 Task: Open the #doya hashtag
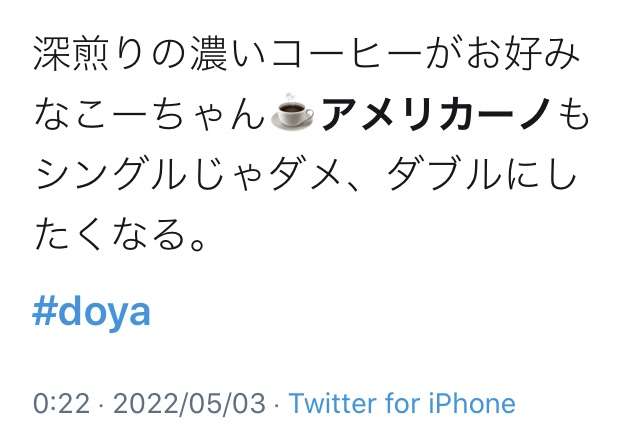pyautogui.click(x=91, y=313)
